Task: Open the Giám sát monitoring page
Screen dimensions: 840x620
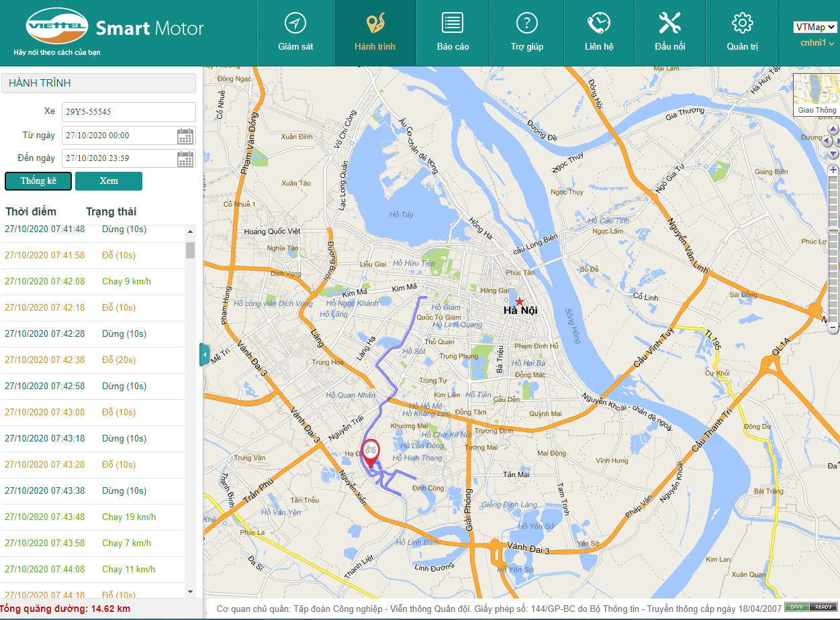Action: (x=295, y=33)
